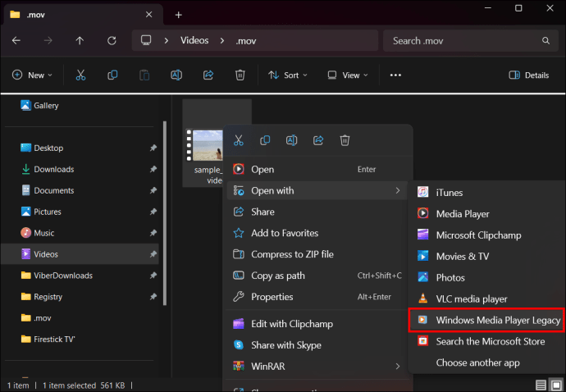Viewport: 566px width, 392px height.
Task: Click the Share icon atop context menu
Action: [318, 140]
